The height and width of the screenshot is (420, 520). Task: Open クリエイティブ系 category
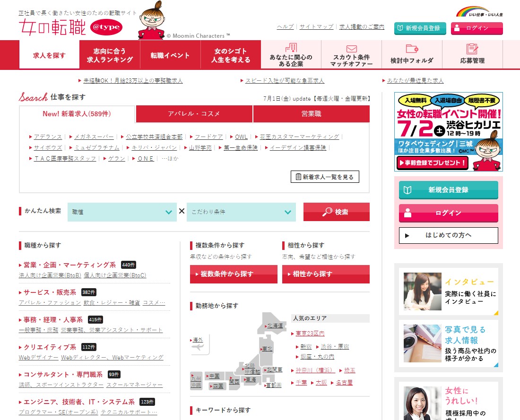[50, 347]
